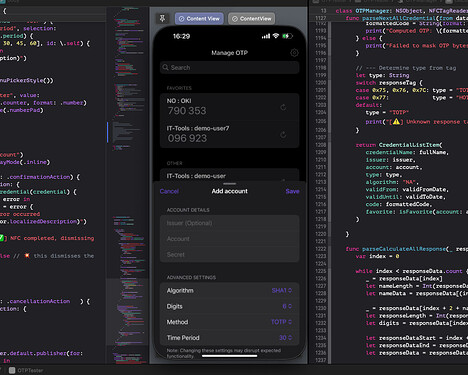Cancel adding the account
This screenshot has width=468, height=375.
coord(169,191)
